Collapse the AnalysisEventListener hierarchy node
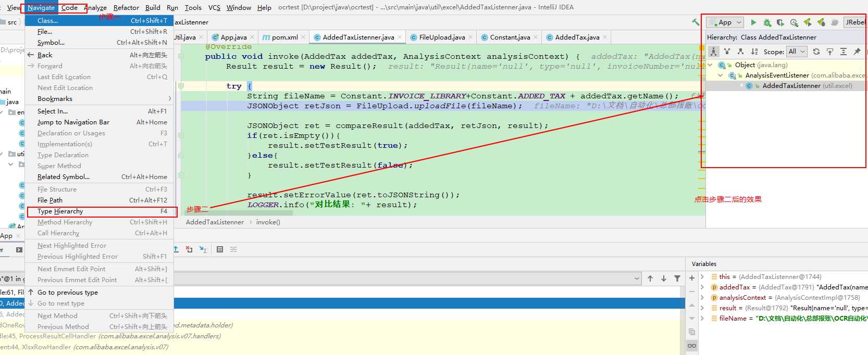 click(721, 75)
